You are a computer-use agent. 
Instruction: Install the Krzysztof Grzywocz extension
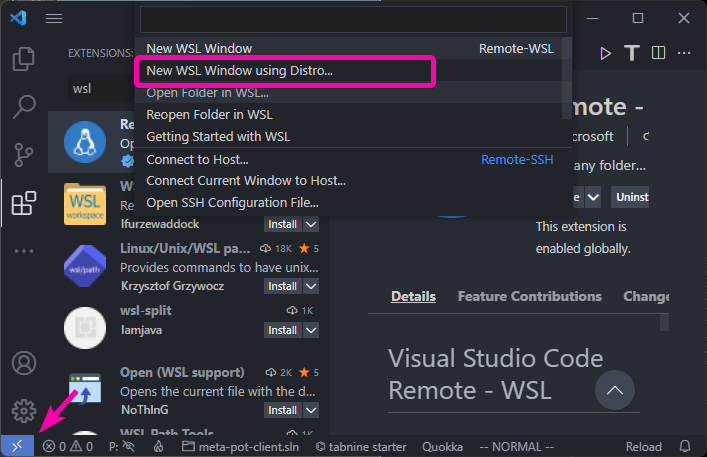coord(282,286)
